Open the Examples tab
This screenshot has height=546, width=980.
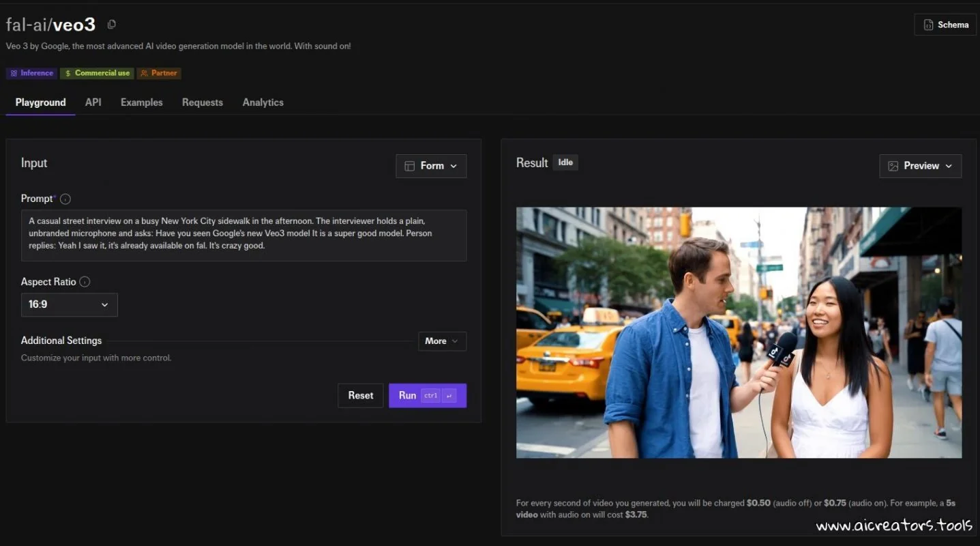click(142, 102)
